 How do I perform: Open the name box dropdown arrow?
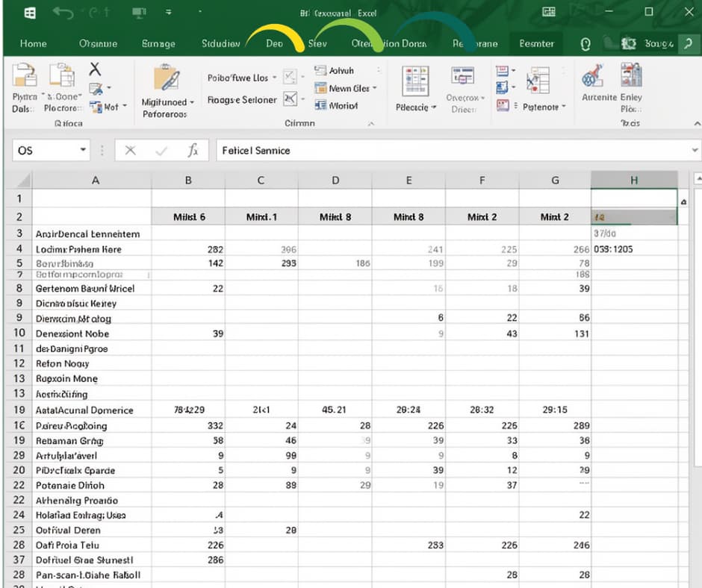pos(83,150)
